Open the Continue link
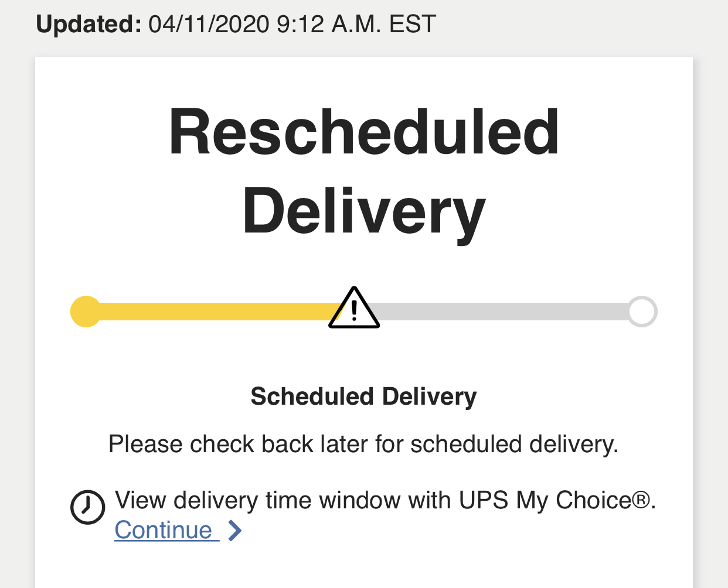This screenshot has width=728, height=588. click(164, 531)
